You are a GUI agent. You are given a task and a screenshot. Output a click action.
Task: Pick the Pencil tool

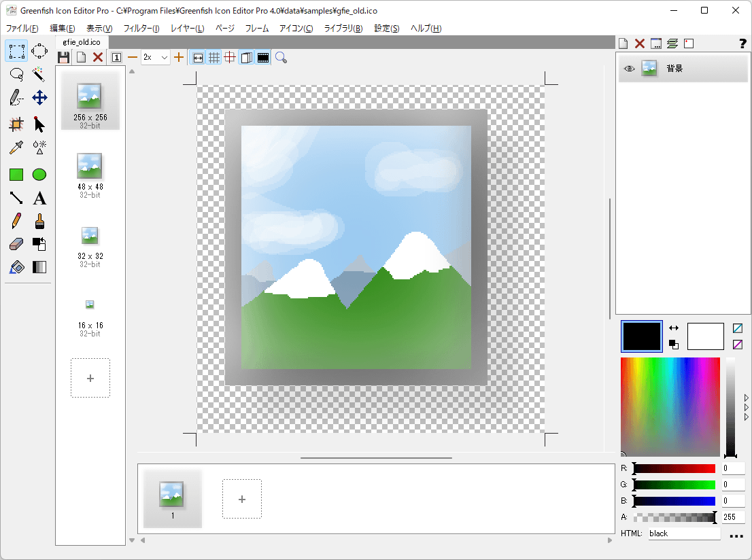(16, 221)
